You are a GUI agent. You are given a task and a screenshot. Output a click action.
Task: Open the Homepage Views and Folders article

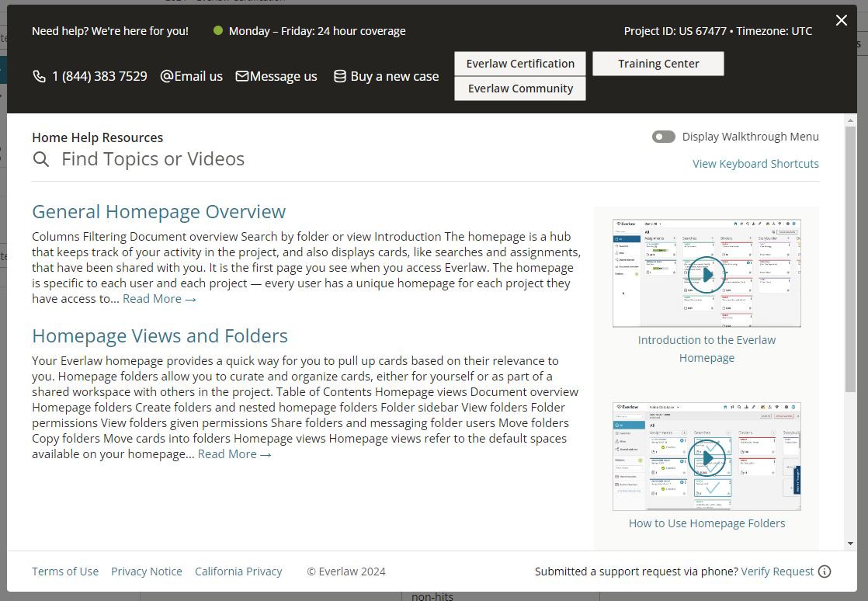160,336
